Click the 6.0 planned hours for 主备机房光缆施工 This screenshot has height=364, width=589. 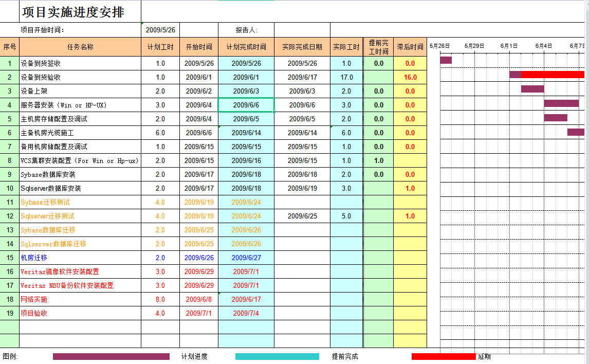[160, 133]
